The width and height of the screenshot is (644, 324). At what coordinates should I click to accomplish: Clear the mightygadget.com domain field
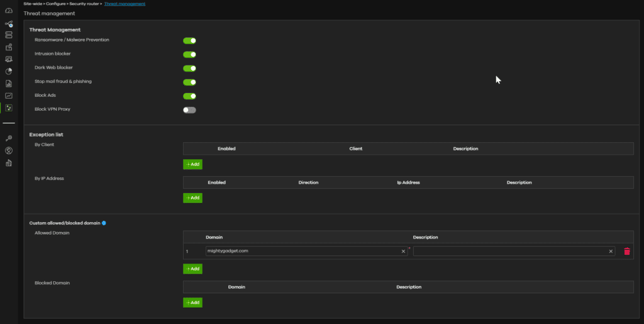pyautogui.click(x=403, y=251)
